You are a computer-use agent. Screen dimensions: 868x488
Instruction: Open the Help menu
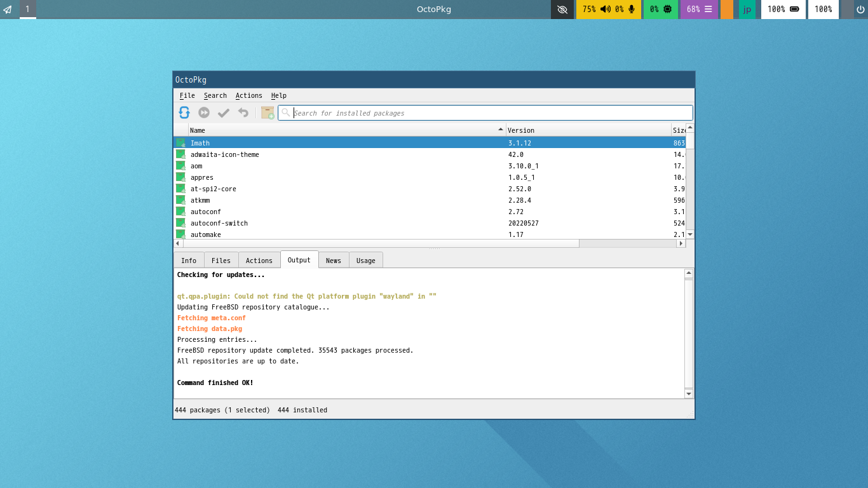click(278, 95)
